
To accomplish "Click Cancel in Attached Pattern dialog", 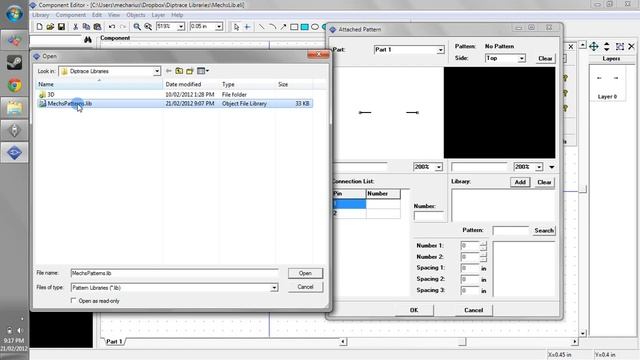I will 473,310.
